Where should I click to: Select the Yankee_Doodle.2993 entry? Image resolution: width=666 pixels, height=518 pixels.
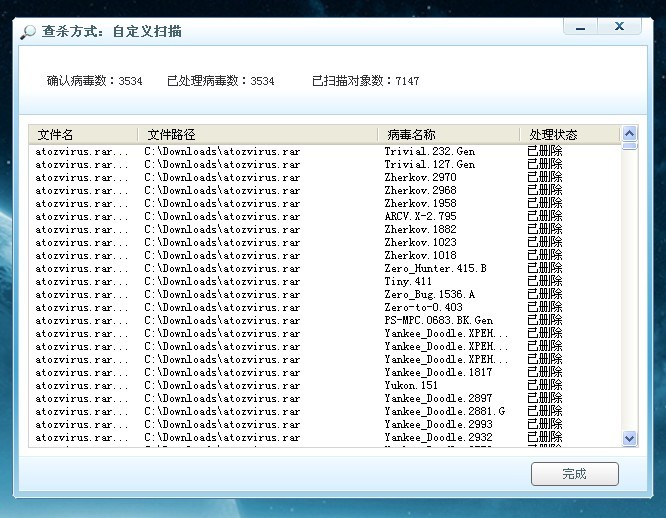(325, 424)
